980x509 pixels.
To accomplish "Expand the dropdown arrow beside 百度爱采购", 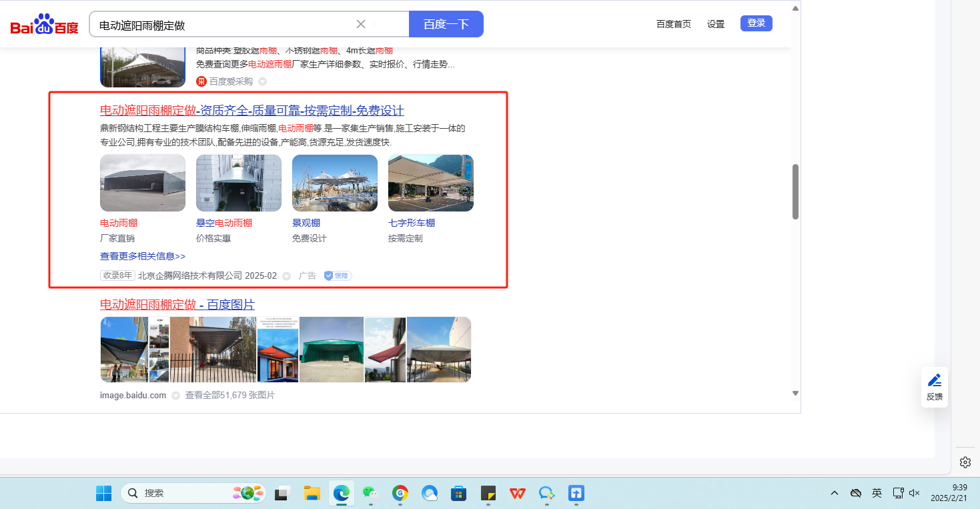I will click(262, 81).
